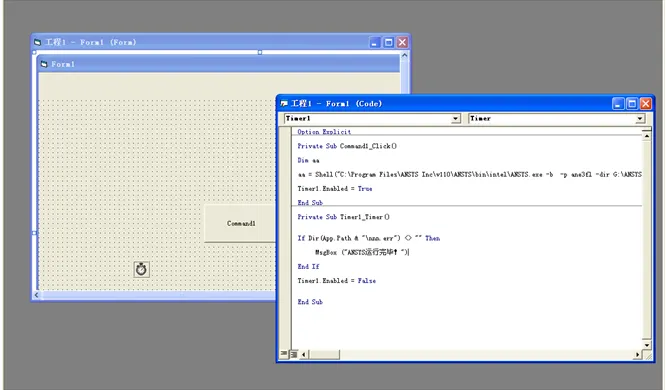Switch to Full Module View icon

(x=293, y=354)
